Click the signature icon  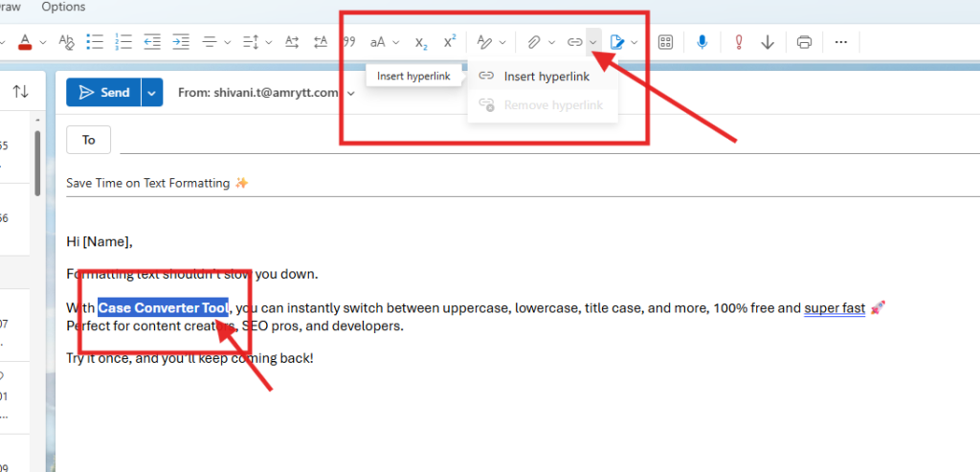point(617,42)
